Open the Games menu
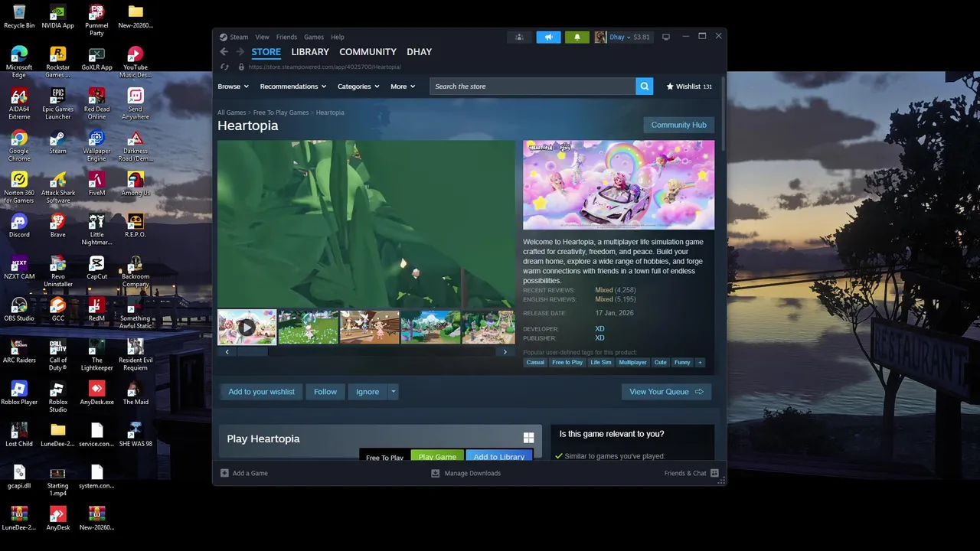 click(314, 37)
